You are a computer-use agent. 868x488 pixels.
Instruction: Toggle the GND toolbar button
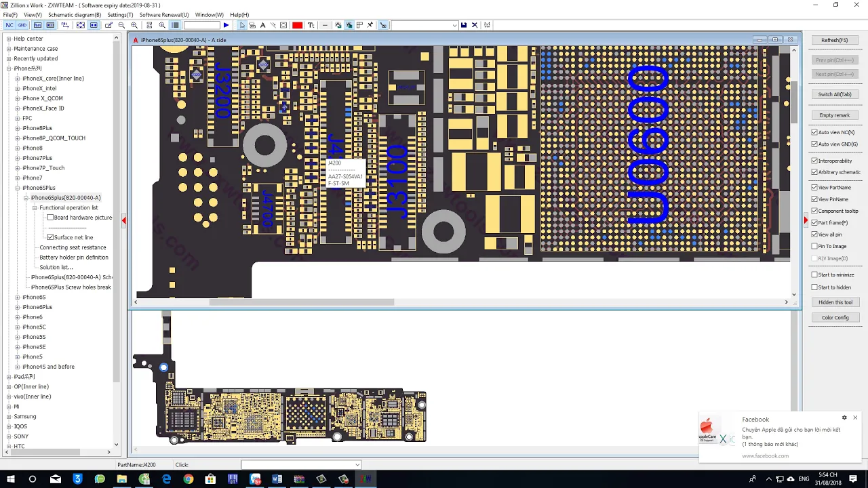22,25
